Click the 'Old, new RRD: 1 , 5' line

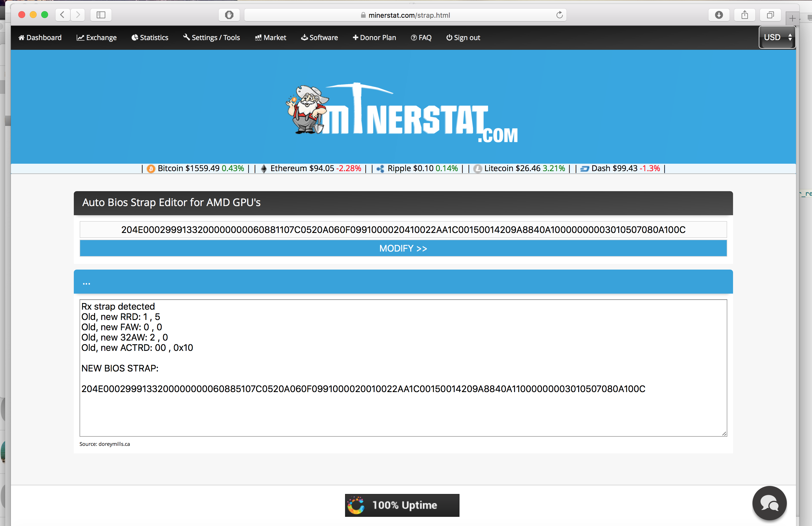(x=120, y=317)
